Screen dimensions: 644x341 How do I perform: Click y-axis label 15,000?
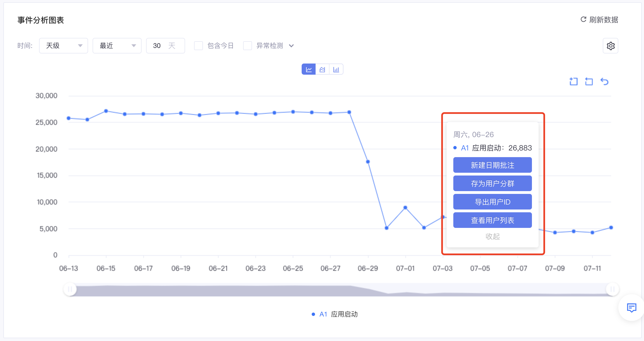click(47, 175)
